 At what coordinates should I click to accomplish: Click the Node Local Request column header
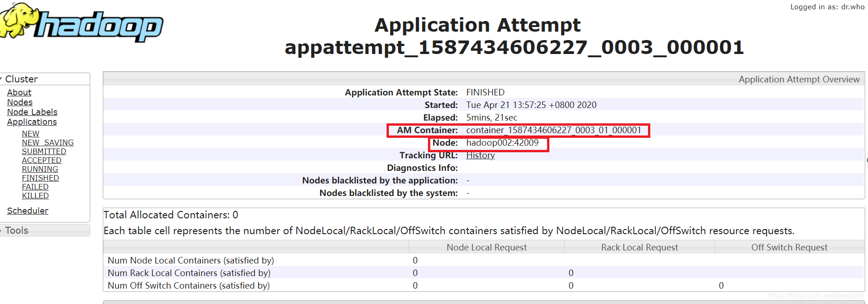pyautogui.click(x=487, y=248)
